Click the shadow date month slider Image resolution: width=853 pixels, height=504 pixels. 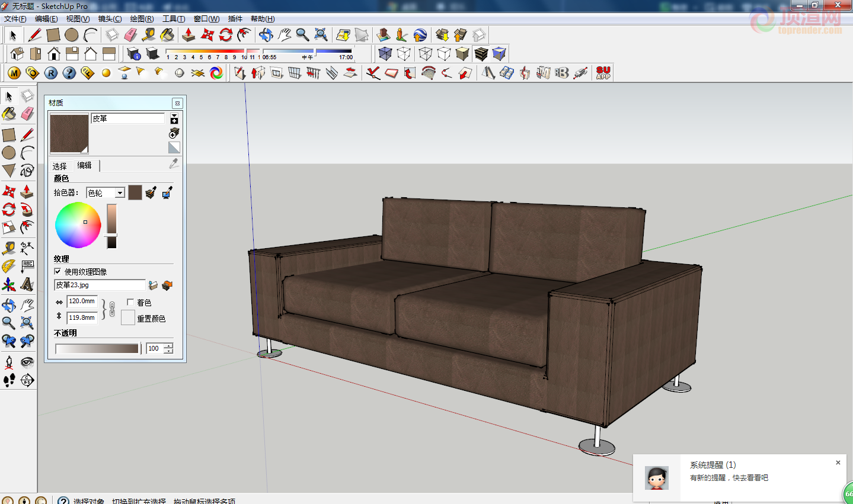(x=212, y=52)
